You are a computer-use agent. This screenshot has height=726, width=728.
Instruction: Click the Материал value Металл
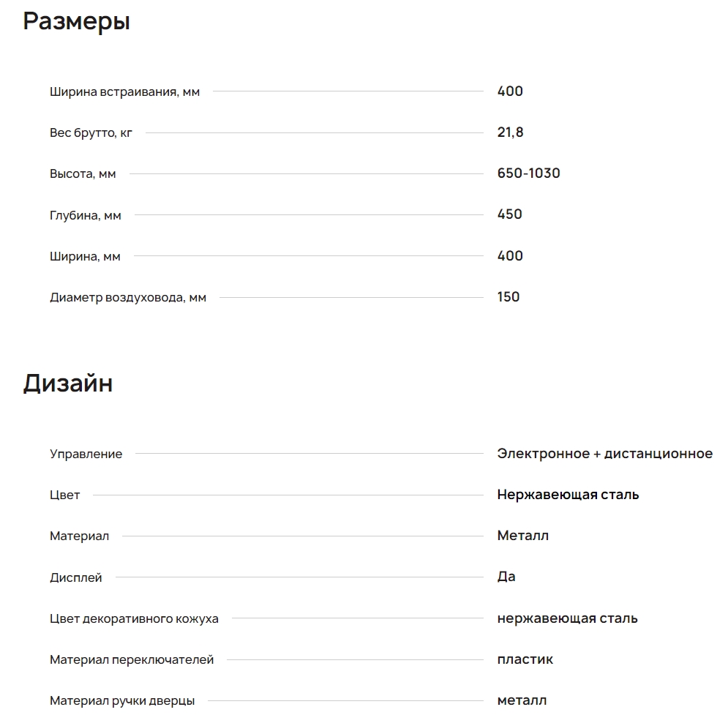522,536
